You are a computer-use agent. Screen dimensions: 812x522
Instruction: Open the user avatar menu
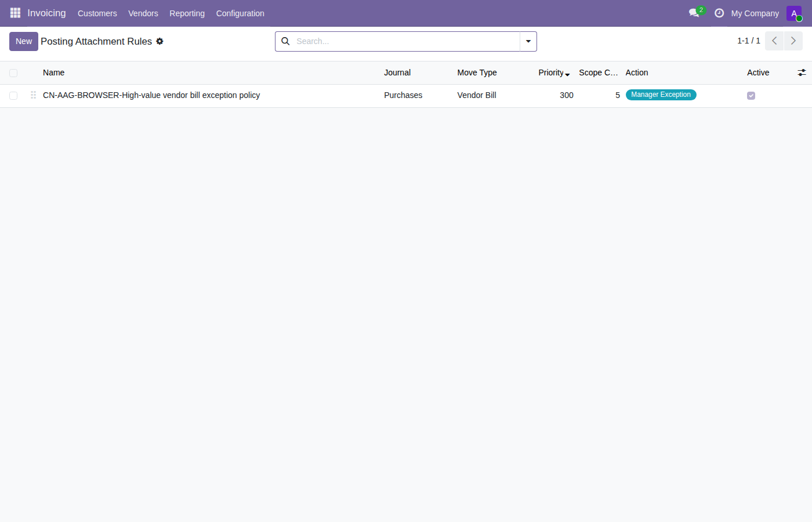(794, 13)
